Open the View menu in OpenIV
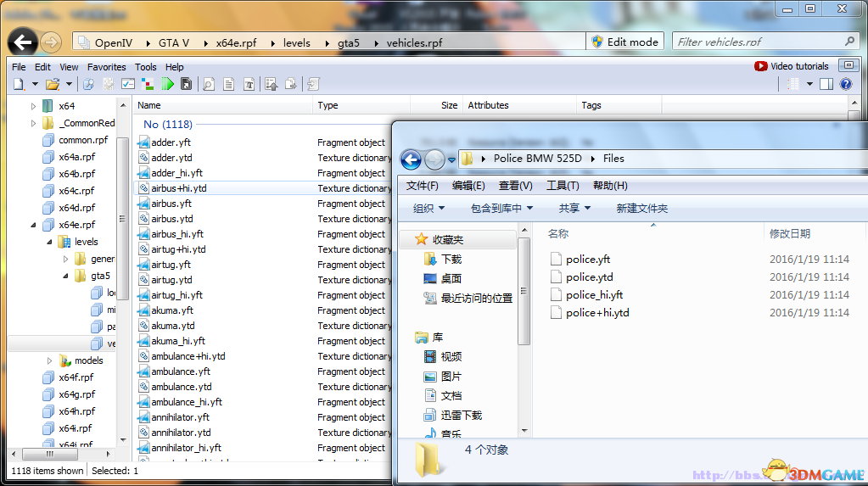868x486 pixels. [70, 67]
